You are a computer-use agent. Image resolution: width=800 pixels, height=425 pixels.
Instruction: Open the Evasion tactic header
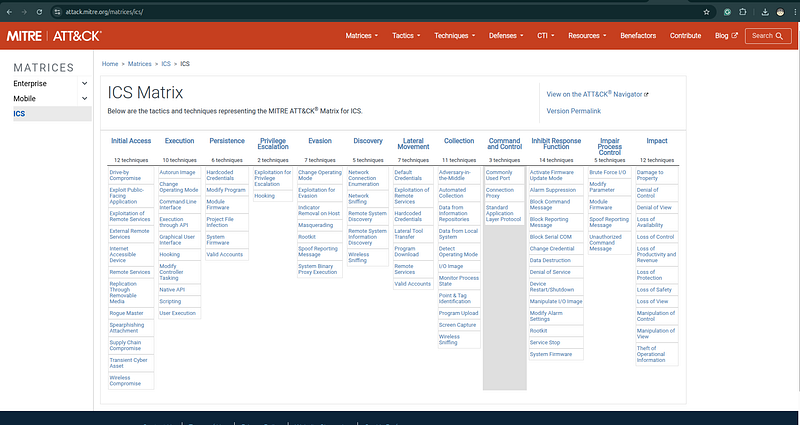click(320, 141)
